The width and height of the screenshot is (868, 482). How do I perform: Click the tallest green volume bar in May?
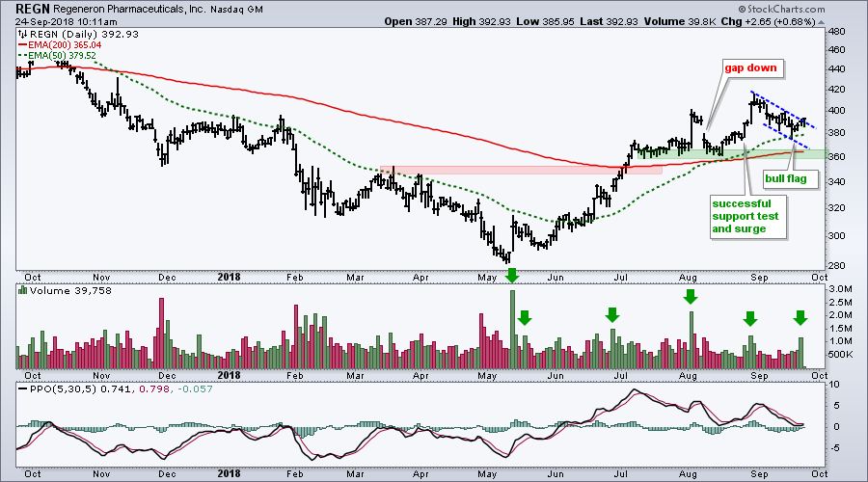click(x=512, y=330)
